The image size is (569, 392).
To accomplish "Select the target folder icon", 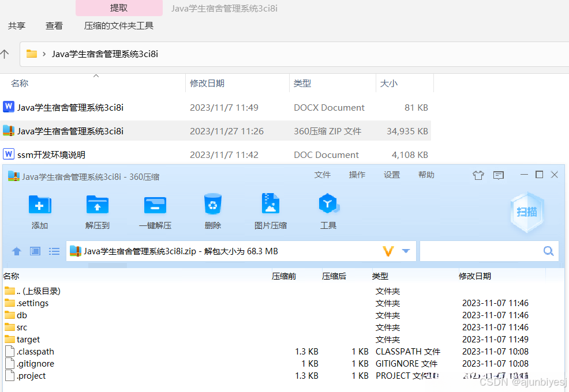I will pos(10,339).
